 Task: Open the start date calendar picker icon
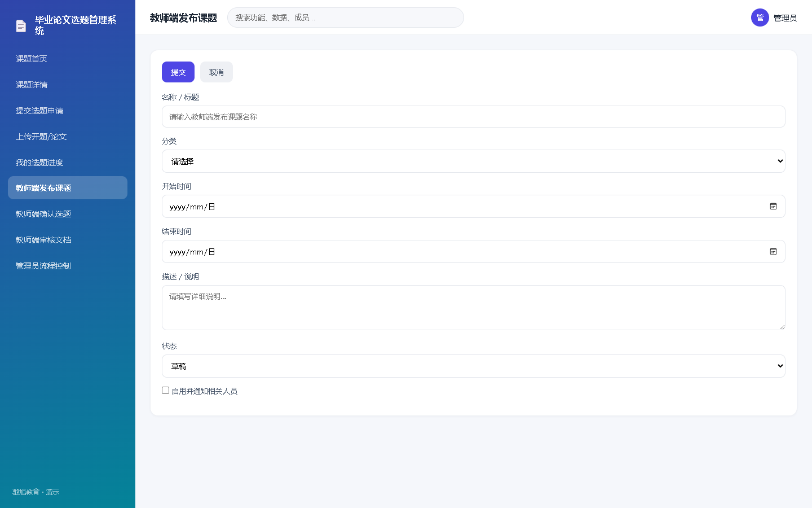(773, 207)
